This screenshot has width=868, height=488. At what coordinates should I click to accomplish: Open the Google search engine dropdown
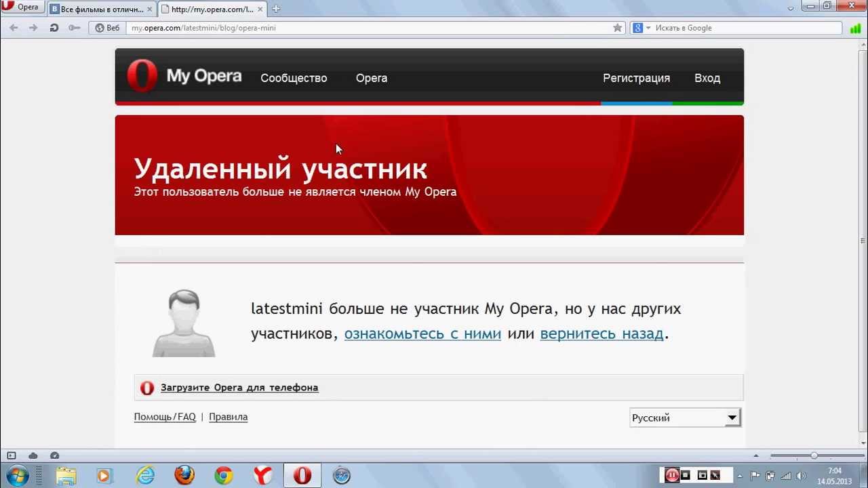pyautogui.click(x=642, y=28)
